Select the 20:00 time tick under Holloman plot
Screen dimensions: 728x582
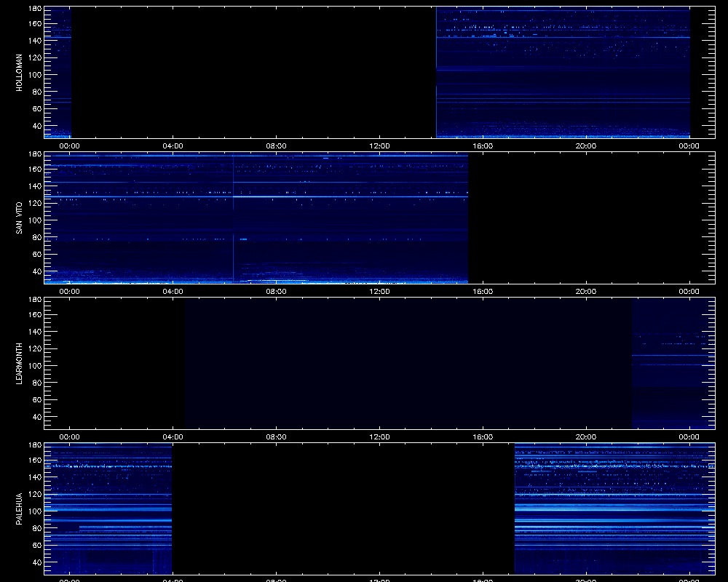coord(586,145)
